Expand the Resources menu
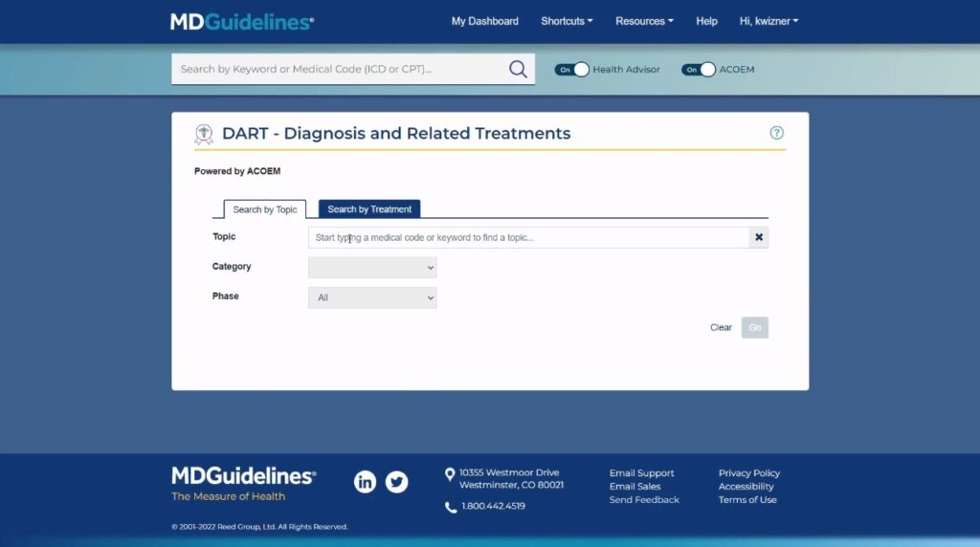This screenshot has width=980, height=547. tap(644, 21)
